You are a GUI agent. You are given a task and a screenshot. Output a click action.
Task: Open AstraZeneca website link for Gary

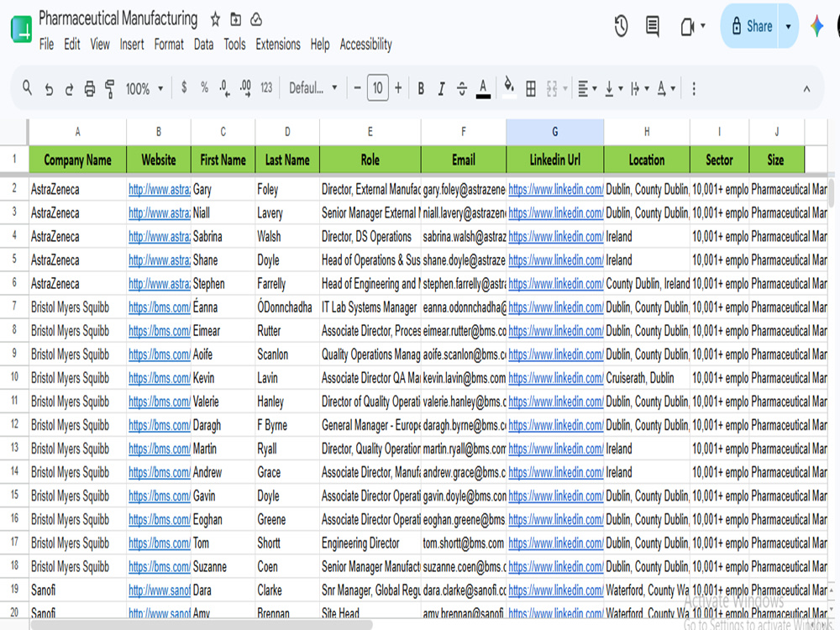point(159,190)
